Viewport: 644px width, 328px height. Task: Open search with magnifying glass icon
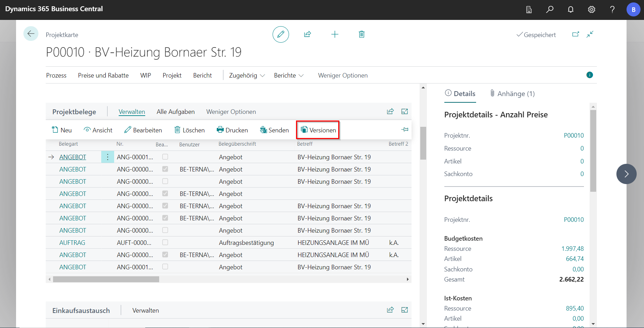pyautogui.click(x=550, y=9)
